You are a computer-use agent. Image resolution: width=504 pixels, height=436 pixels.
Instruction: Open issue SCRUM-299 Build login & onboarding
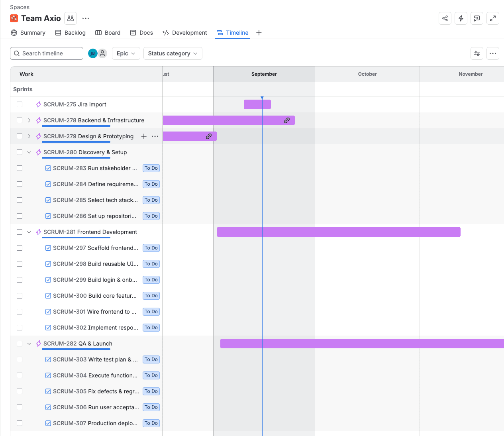click(95, 280)
